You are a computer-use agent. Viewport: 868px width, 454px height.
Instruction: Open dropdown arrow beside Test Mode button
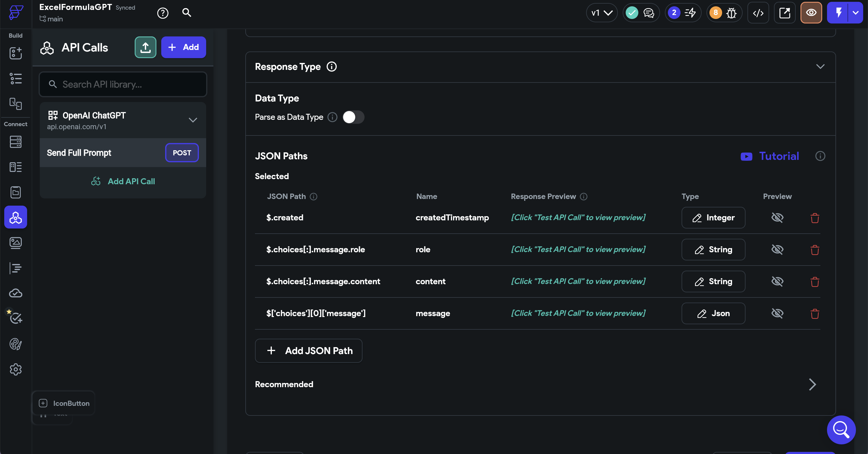(856, 13)
